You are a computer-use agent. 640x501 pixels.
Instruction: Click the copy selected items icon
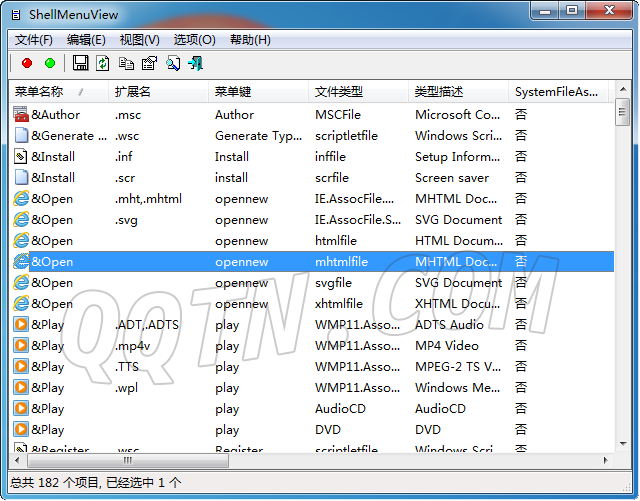pos(126,63)
